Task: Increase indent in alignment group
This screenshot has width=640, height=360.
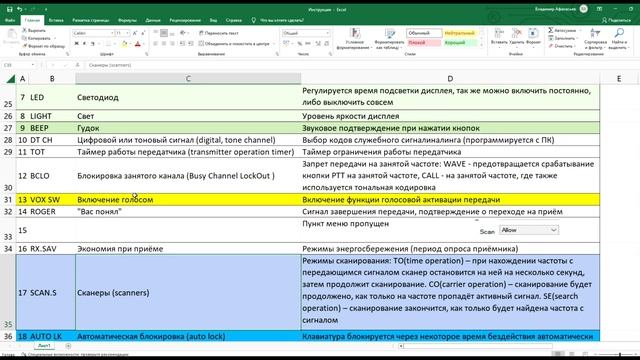Action: [191, 44]
